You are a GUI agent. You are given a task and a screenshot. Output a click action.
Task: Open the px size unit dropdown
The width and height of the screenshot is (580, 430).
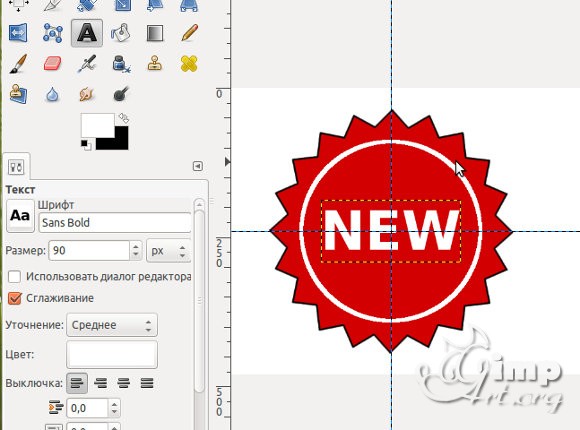[168, 251]
